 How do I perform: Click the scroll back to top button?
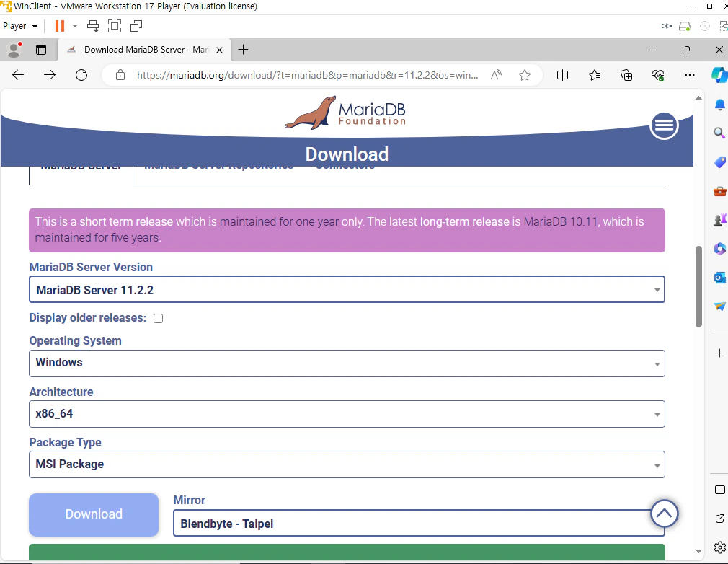665,514
